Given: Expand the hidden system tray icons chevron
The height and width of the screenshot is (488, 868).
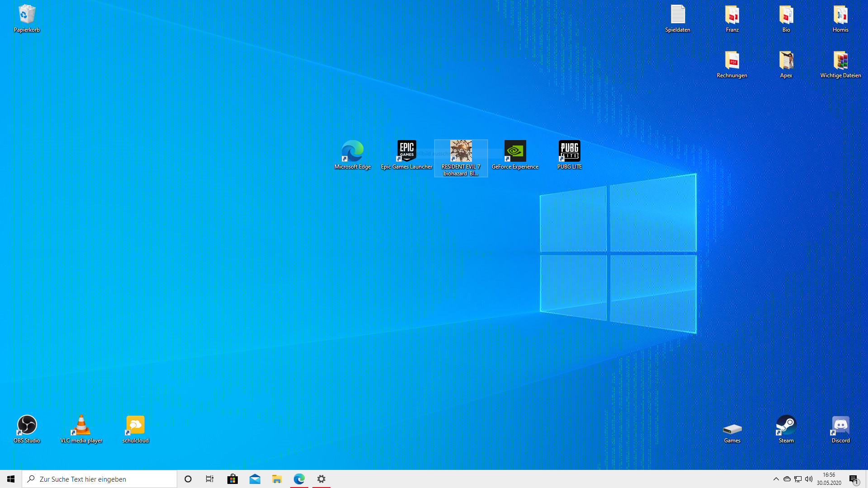Looking at the screenshot, I should click(x=776, y=479).
